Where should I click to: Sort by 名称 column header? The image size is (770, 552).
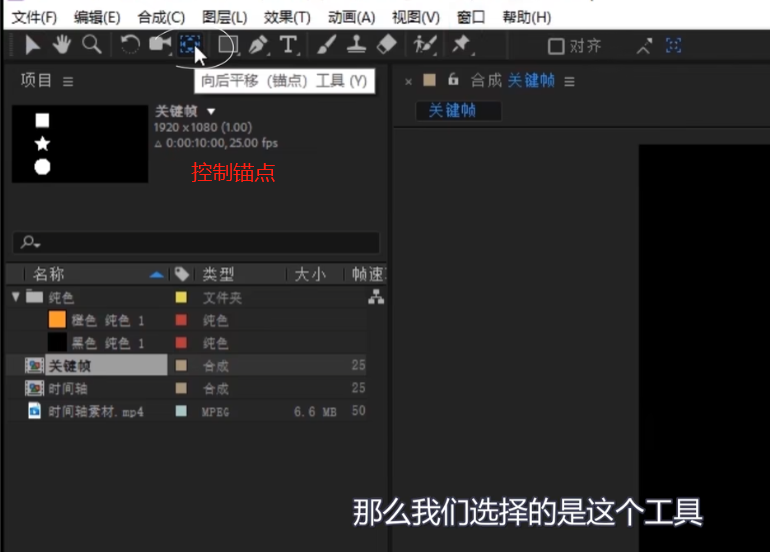coord(48,274)
